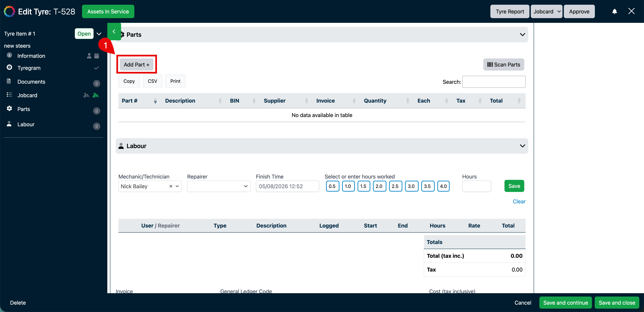Open the Labour sidebar item
Viewport: 644px width, 312px height.
click(x=26, y=124)
